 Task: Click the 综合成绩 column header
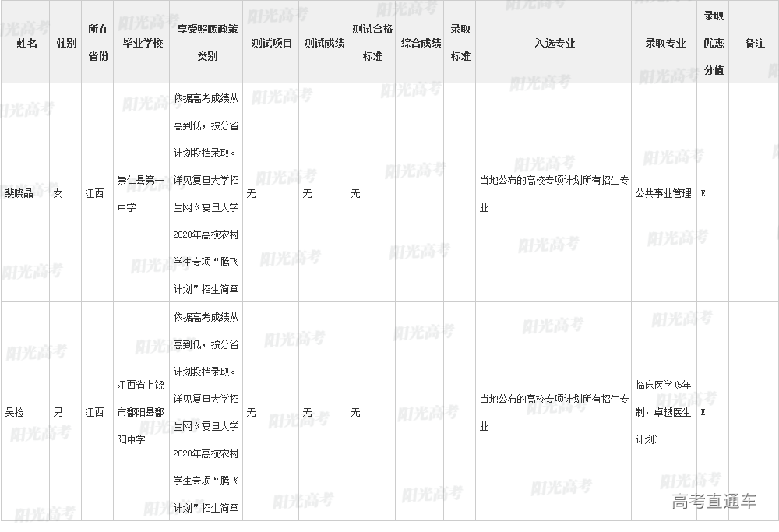pos(421,44)
